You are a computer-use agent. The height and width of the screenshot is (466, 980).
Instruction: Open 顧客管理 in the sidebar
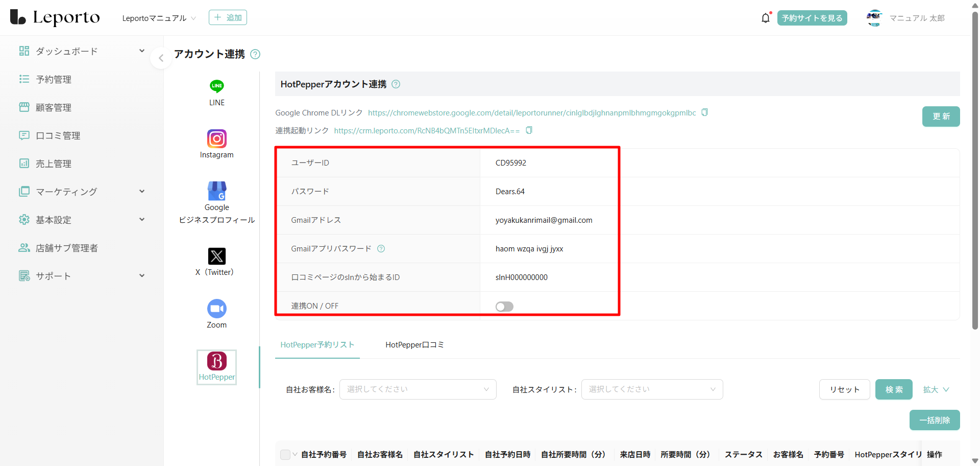(x=54, y=107)
